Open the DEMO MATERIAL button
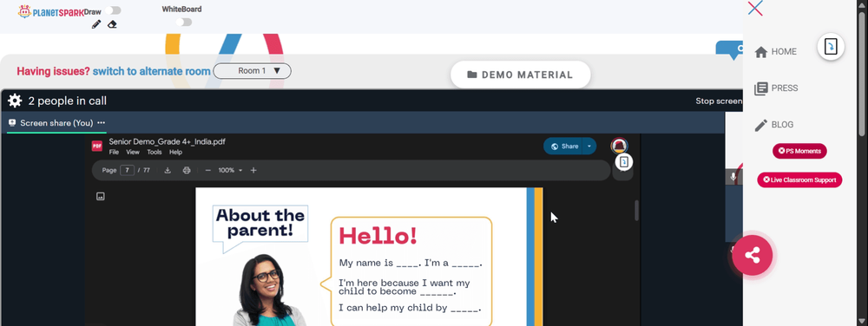 (520, 75)
